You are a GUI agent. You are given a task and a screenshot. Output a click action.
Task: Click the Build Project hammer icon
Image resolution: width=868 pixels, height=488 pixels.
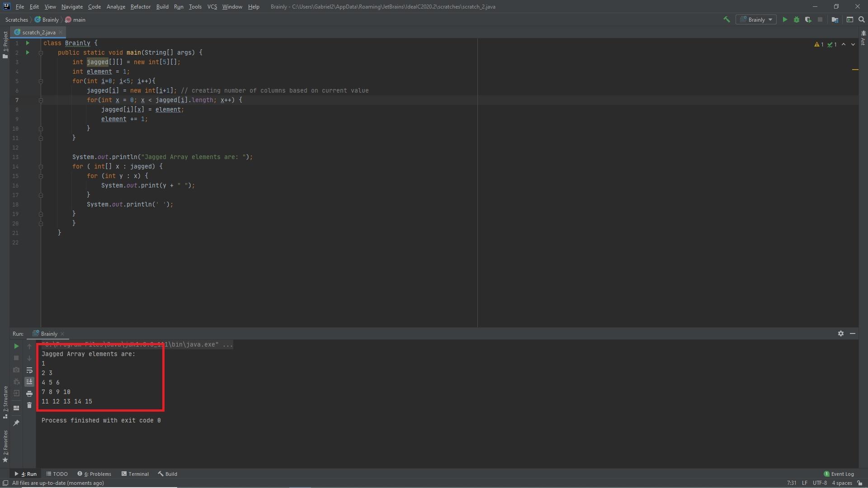click(x=726, y=19)
